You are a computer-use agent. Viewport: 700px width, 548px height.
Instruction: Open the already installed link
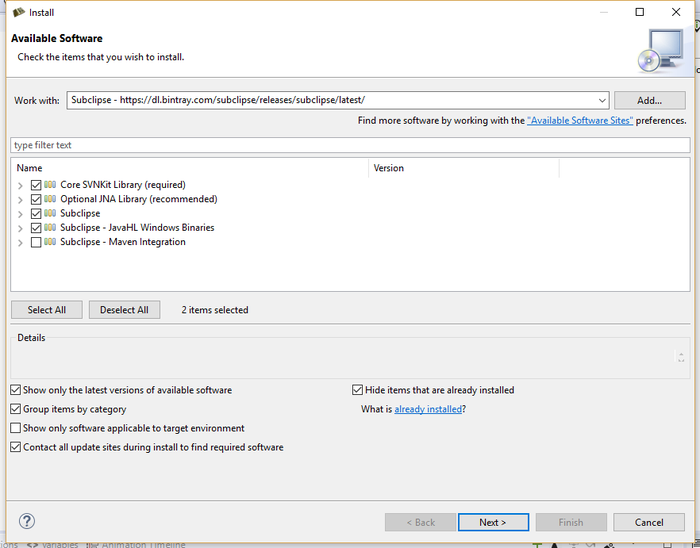point(428,409)
